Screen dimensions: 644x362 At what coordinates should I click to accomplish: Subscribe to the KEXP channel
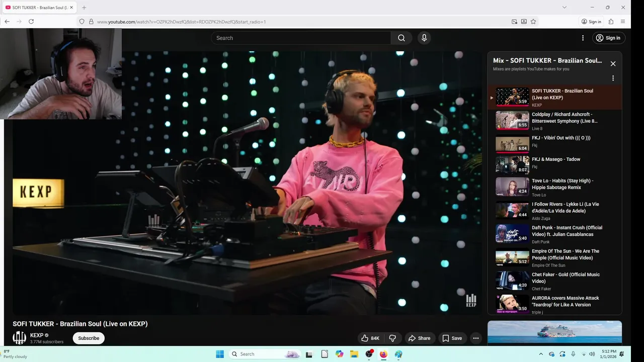coord(89,338)
